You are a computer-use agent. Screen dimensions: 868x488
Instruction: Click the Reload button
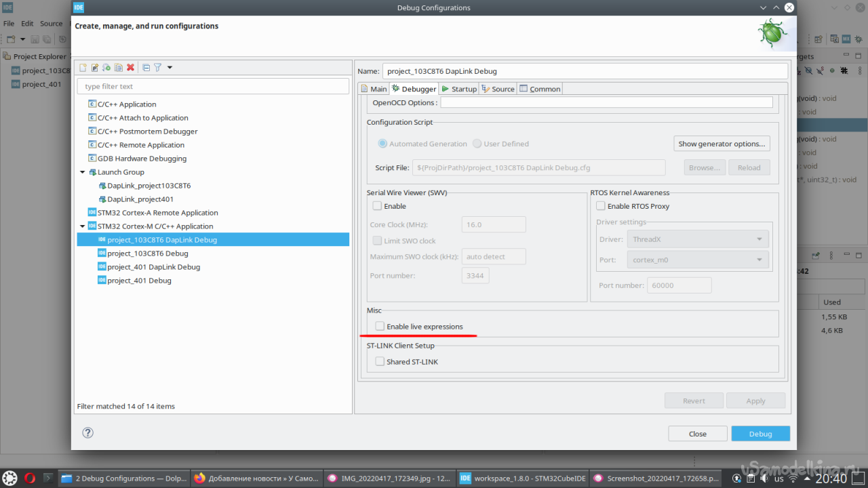(749, 167)
